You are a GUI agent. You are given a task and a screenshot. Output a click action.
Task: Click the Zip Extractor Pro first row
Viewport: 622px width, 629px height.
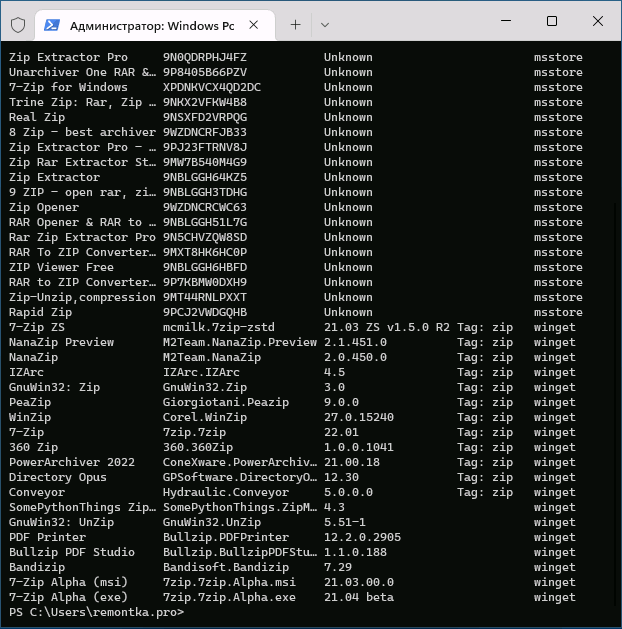68,57
